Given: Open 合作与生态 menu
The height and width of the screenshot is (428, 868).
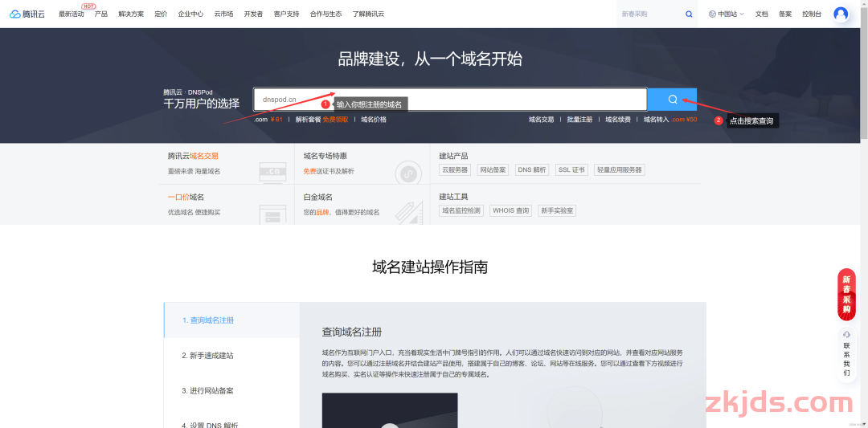Looking at the screenshot, I should (x=325, y=14).
